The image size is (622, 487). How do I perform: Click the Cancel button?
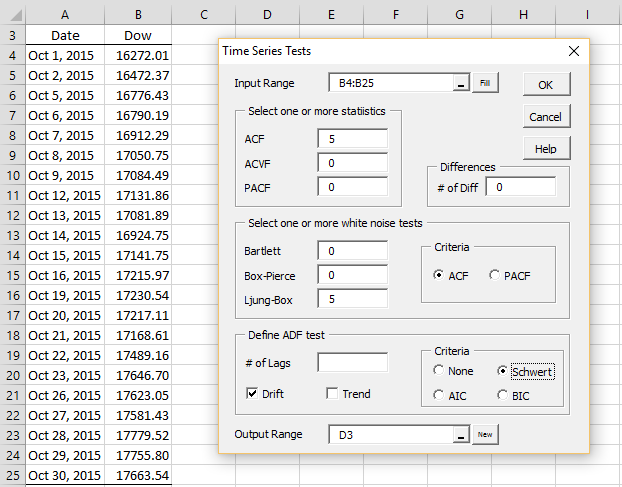click(x=546, y=117)
